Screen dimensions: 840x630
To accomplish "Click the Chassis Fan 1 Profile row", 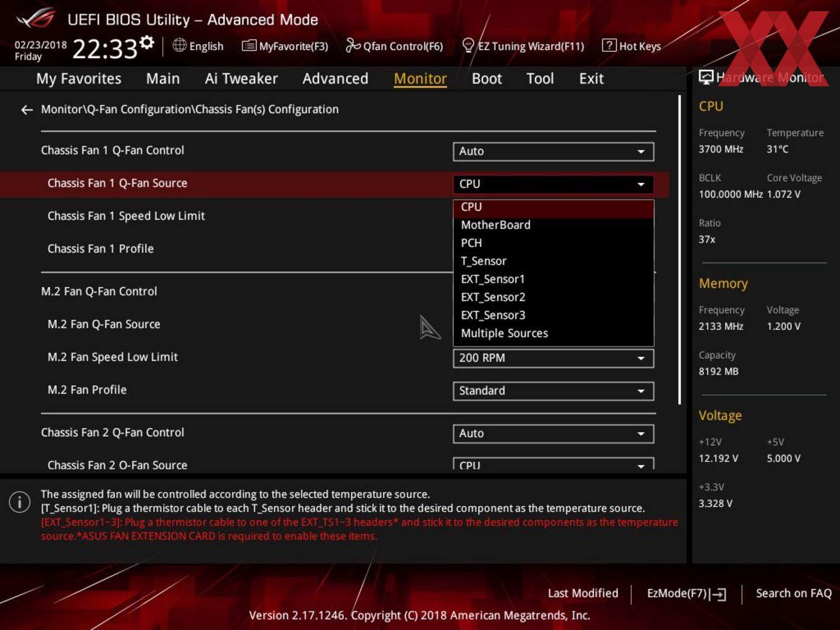I will tap(334, 249).
